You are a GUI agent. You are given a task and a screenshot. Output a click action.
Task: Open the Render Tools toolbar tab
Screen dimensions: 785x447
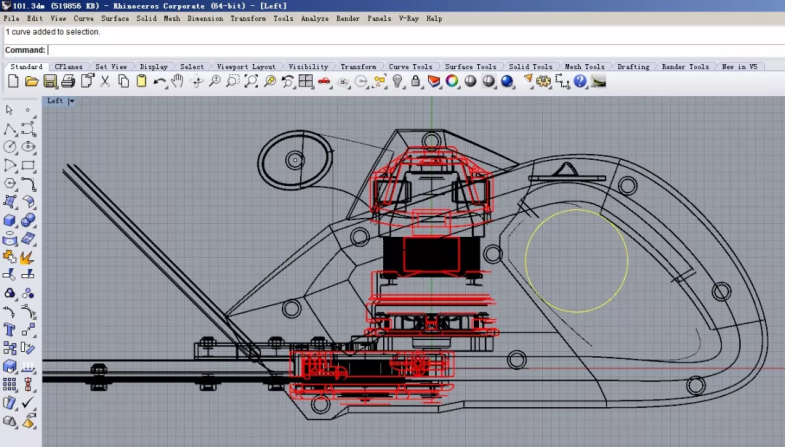click(x=685, y=67)
